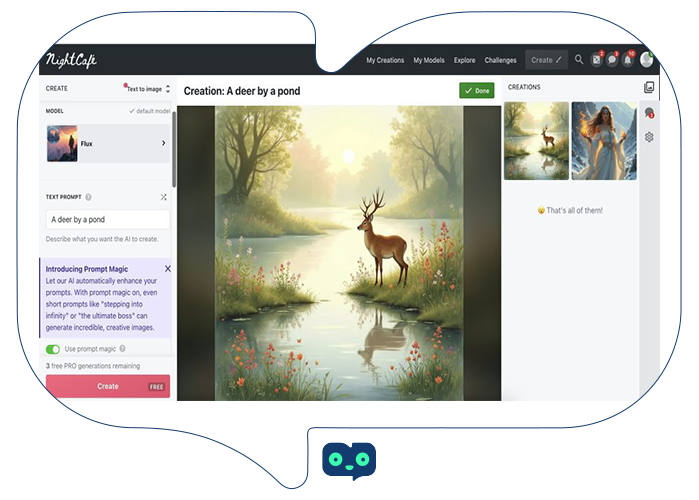
Task: Click the random prompt shuffle icon
Action: [164, 197]
